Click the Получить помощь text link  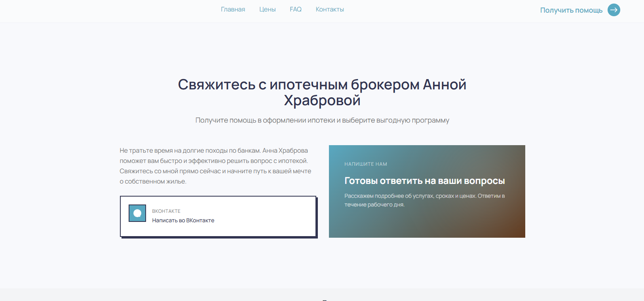pyautogui.click(x=571, y=10)
